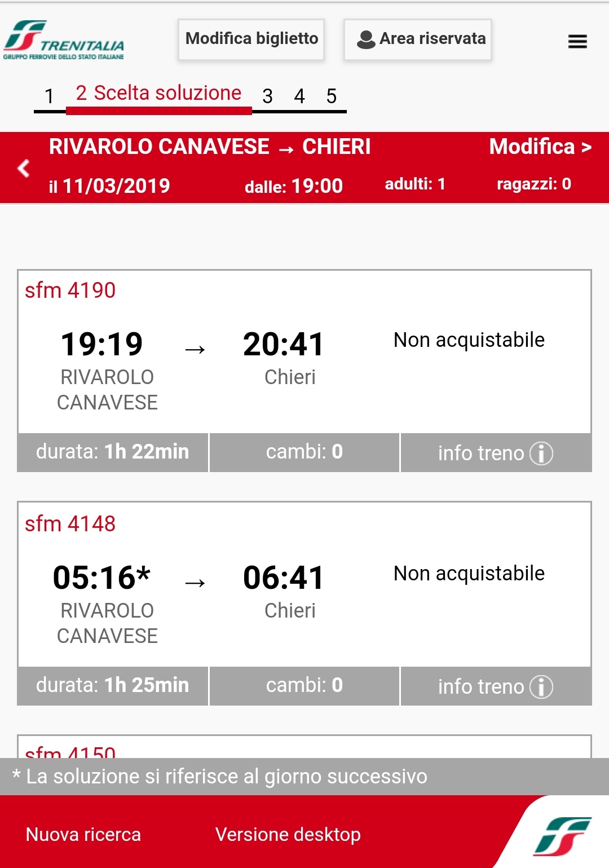The image size is (609, 868).
Task: Click the Trenitalia logo at top left
Action: pos(64,40)
